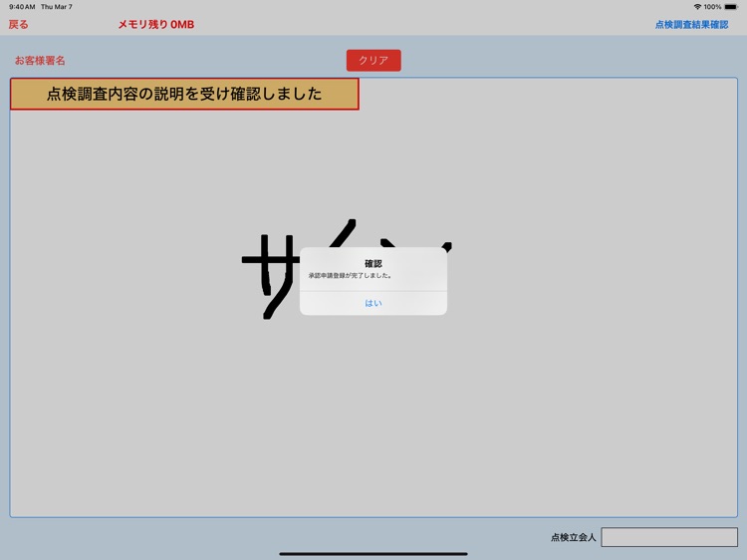Open 点検調査結果確認 link at top right
Image resolution: width=747 pixels, height=560 pixels.
pos(692,25)
